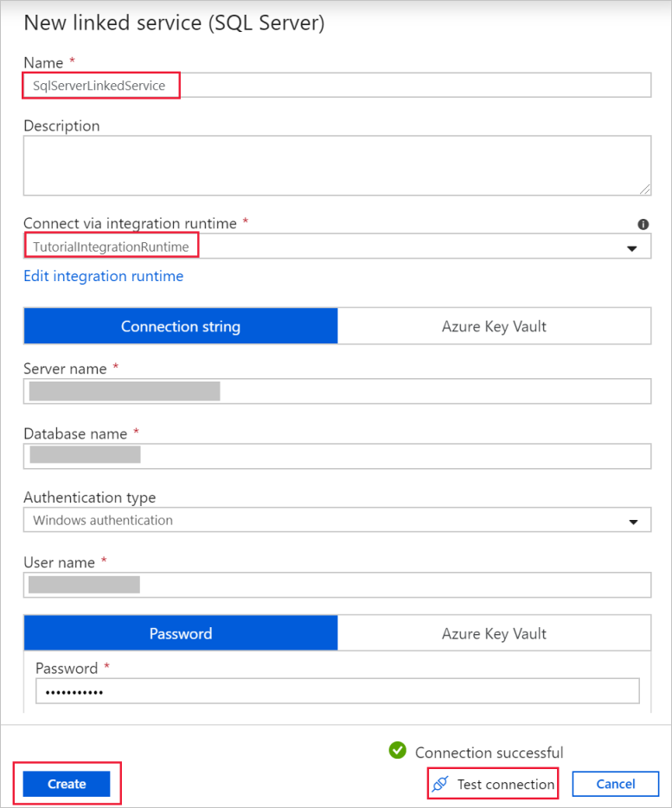Select the Password tab
This screenshot has height=808, width=672.
coord(180,632)
